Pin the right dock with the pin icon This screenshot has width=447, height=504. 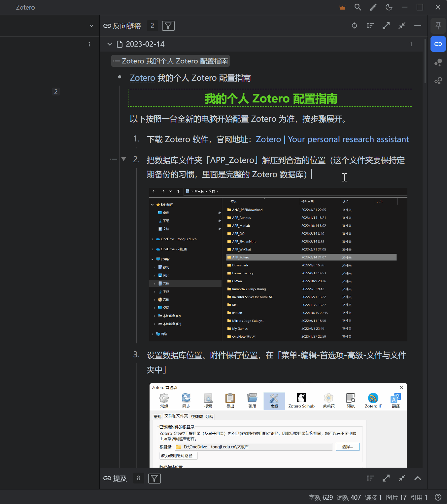pos(438,25)
